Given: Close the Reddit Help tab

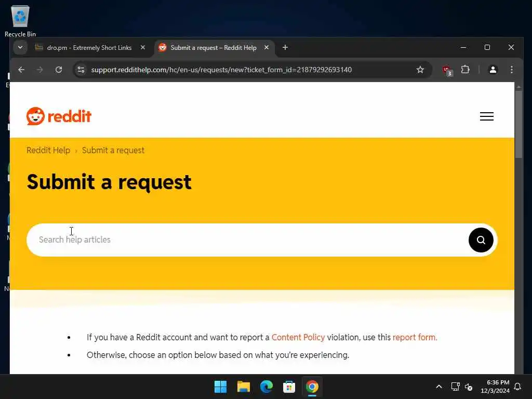Looking at the screenshot, I should (x=267, y=47).
